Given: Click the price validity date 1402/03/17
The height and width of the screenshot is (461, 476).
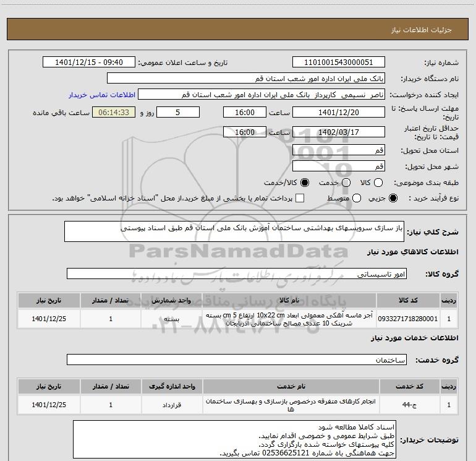Looking at the screenshot, I should click(x=339, y=132).
